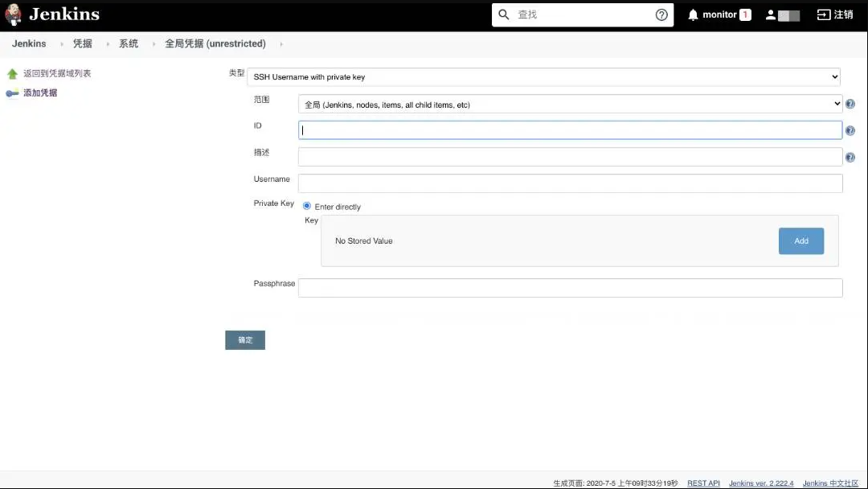Click the user profile person icon

coord(771,14)
